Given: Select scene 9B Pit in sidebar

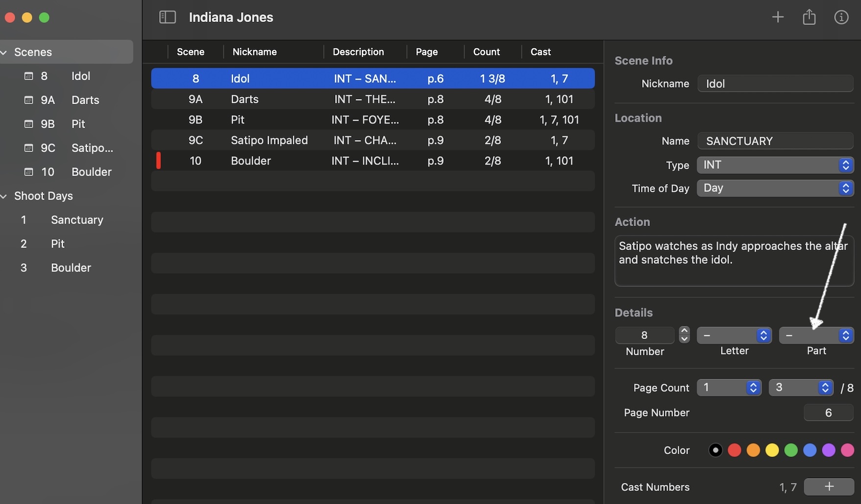Looking at the screenshot, I should [x=67, y=124].
